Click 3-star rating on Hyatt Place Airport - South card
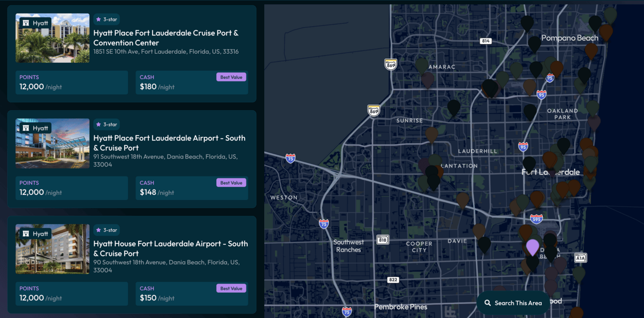The image size is (644, 318). coord(106,125)
